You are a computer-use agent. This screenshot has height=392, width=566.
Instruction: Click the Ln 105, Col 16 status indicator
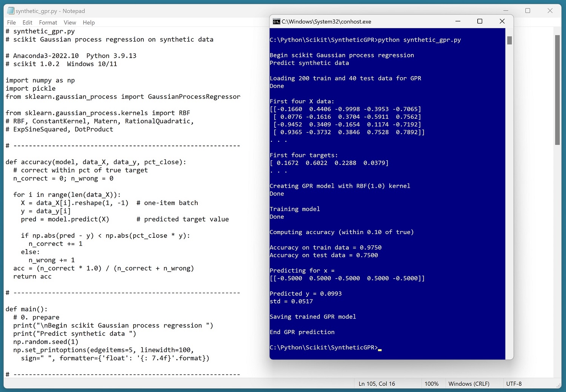(x=377, y=384)
